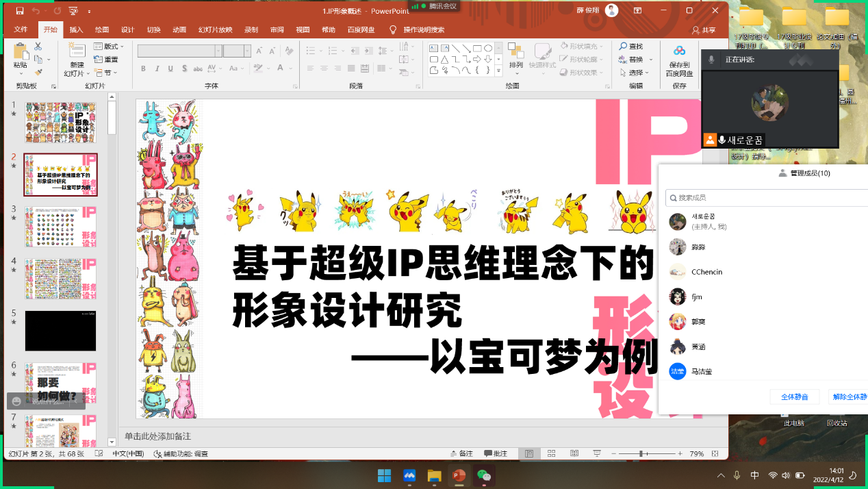Select the Oval shape in the shapes gallery
The height and width of the screenshot is (489, 868).
point(488,48)
